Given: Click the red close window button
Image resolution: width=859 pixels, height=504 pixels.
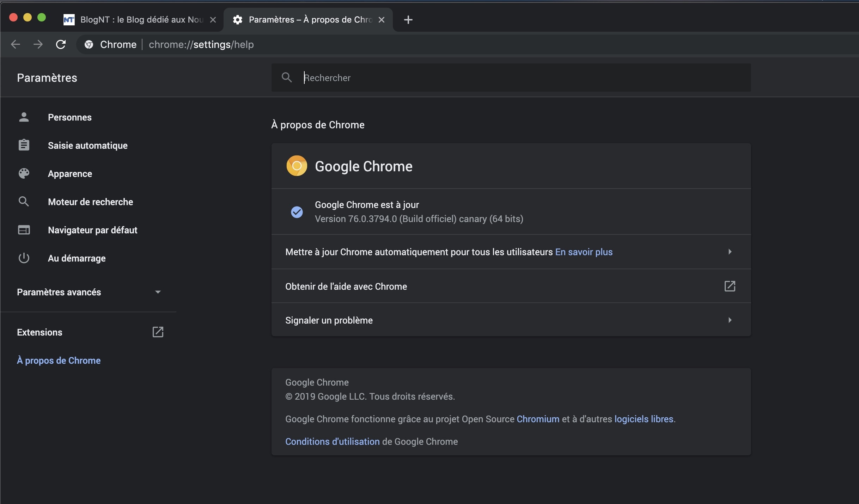Looking at the screenshot, I should pos(13,18).
